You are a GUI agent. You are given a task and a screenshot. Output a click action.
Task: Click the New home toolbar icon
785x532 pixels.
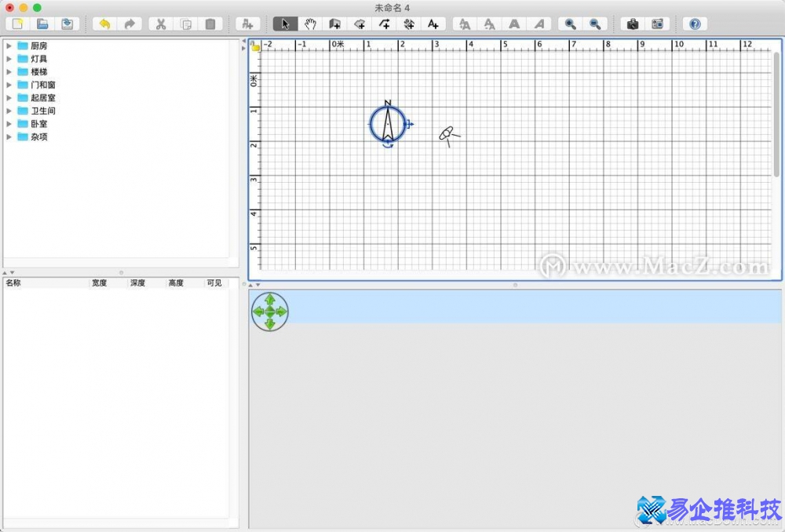tap(17, 24)
